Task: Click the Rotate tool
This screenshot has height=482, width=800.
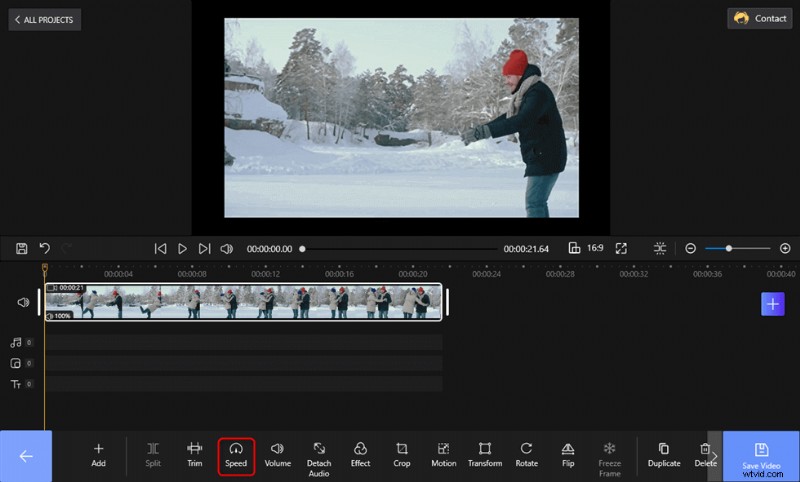Action: [x=527, y=455]
